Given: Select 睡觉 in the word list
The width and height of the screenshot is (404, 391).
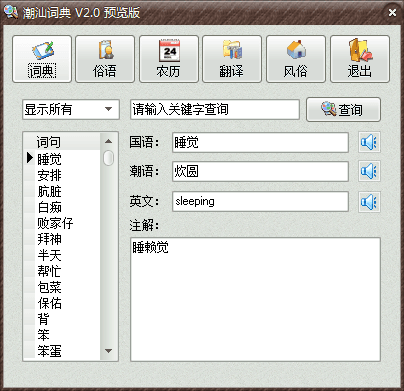Looking at the screenshot, I should pos(67,158).
